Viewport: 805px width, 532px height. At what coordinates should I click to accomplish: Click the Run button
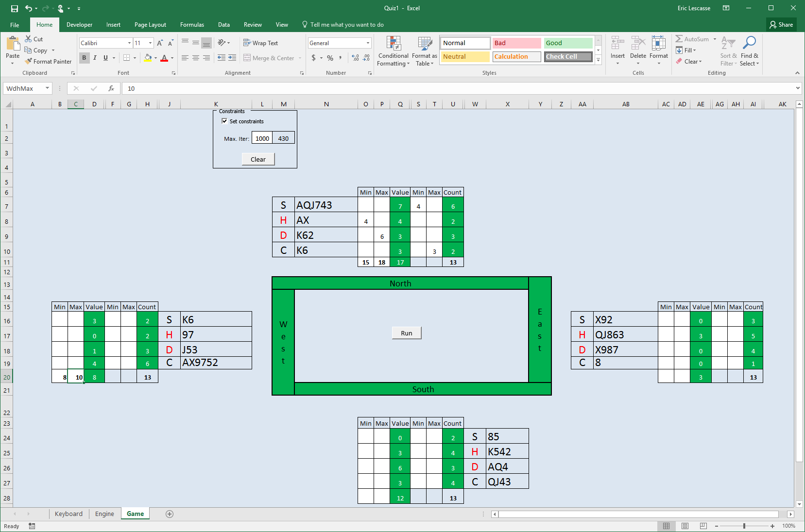click(x=407, y=333)
